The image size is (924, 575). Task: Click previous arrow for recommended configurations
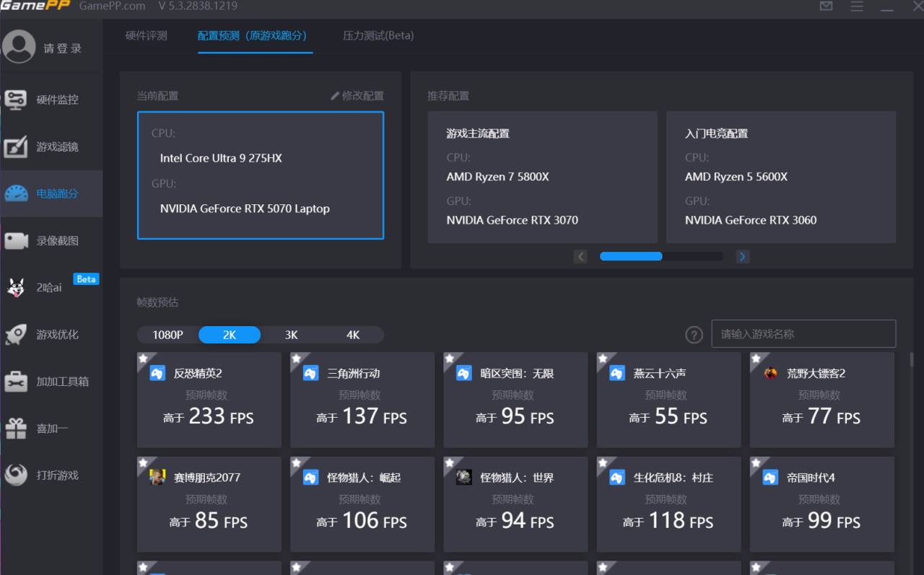pos(580,256)
